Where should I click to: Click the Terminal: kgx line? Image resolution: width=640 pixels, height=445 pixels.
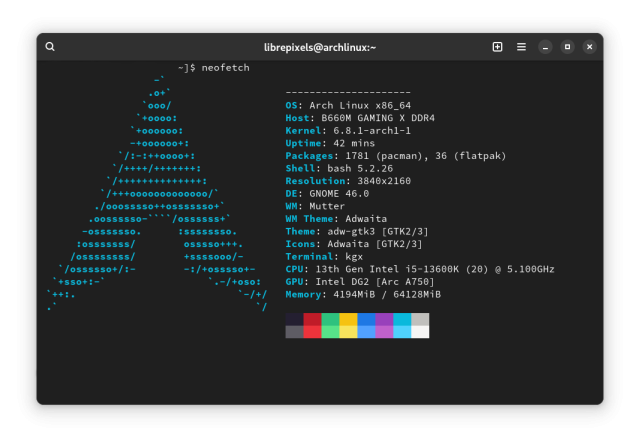[324, 257]
